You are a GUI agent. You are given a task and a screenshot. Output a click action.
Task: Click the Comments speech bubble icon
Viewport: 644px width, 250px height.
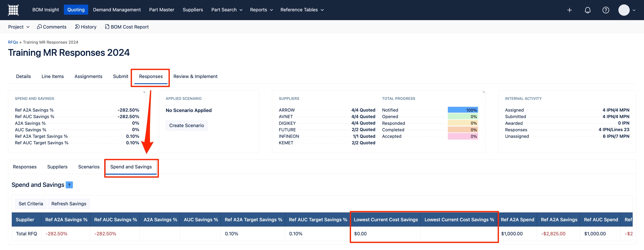pyautogui.click(x=39, y=27)
